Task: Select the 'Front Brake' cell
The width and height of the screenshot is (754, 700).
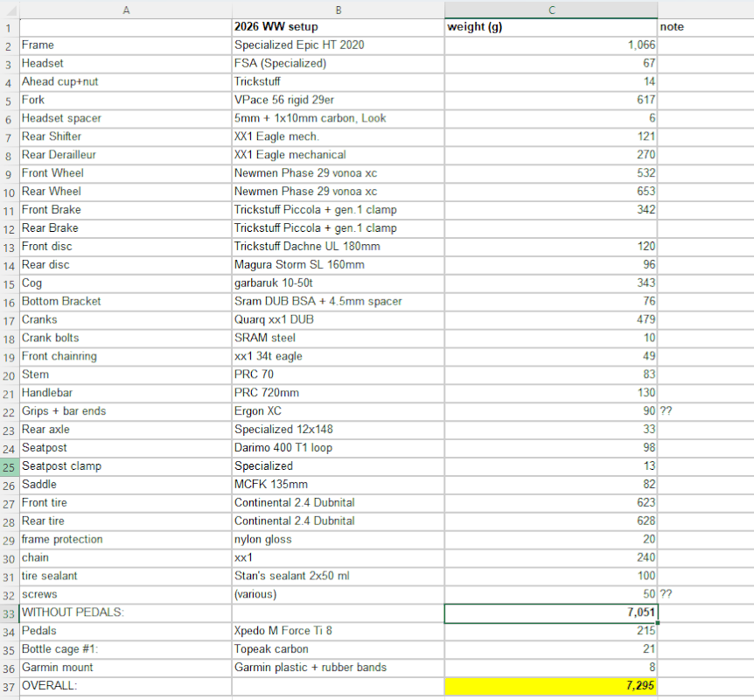Action: (126, 210)
